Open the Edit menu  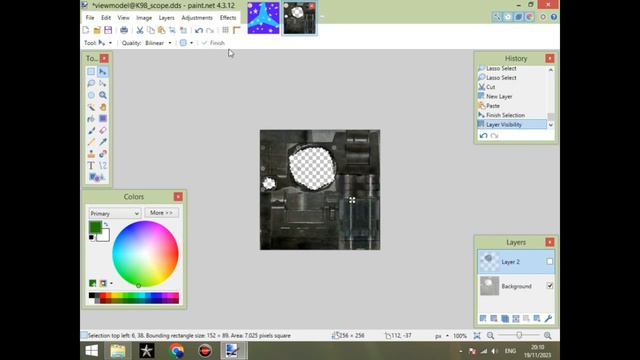tap(106, 18)
